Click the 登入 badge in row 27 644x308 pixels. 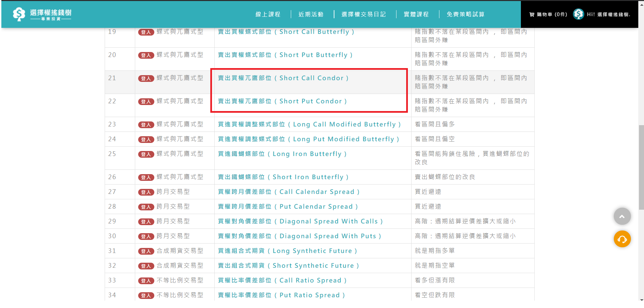click(x=146, y=192)
